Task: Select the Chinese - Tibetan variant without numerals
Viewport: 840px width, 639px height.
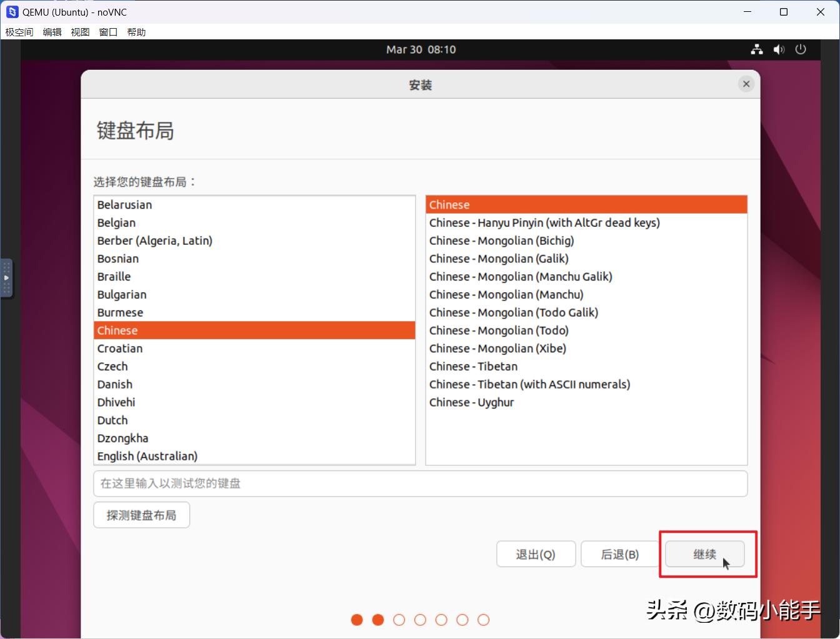Action: (587, 367)
